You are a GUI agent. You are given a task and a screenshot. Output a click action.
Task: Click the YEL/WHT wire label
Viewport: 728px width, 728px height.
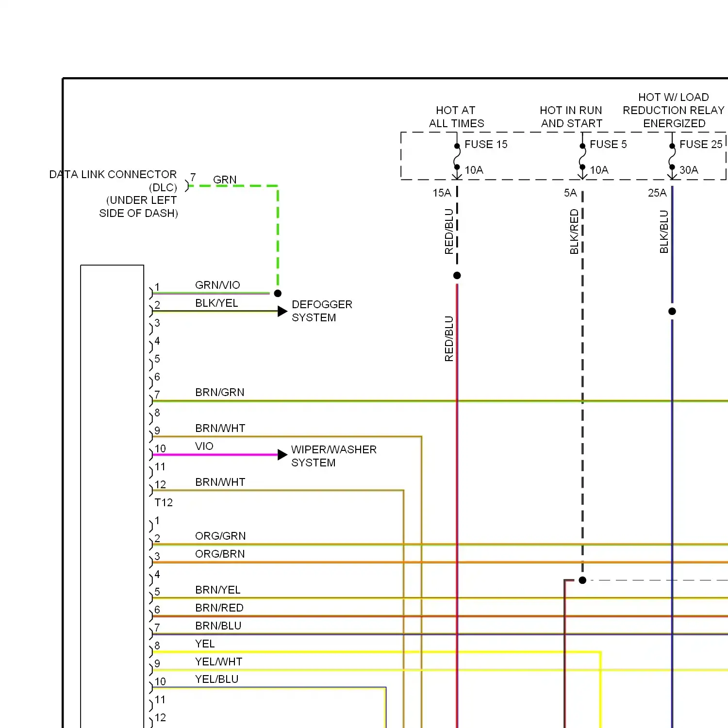click(218, 662)
